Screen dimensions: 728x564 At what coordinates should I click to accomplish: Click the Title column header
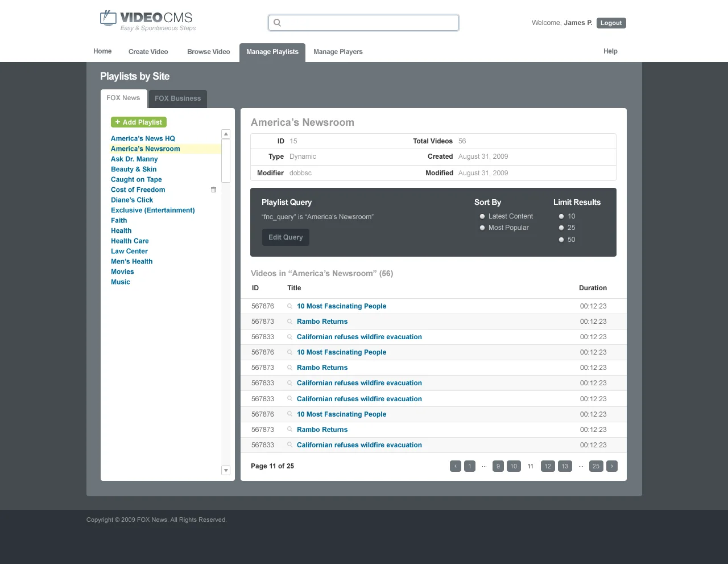click(x=294, y=288)
